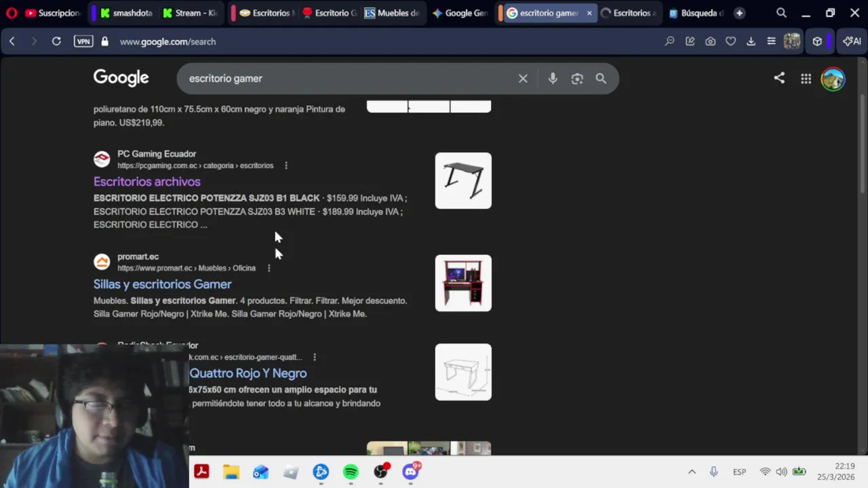Image resolution: width=868 pixels, height=488 pixels.
Task: Switch to the Stream - Kick tab
Action: [x=189, y=13]
